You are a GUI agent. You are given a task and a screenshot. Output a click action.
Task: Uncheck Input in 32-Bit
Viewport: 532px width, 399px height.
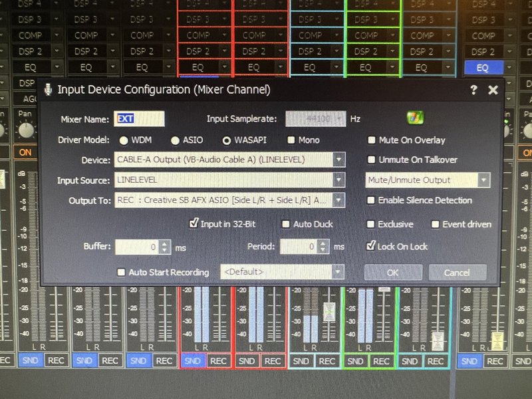pyautogui.click(x=194, y=223)
